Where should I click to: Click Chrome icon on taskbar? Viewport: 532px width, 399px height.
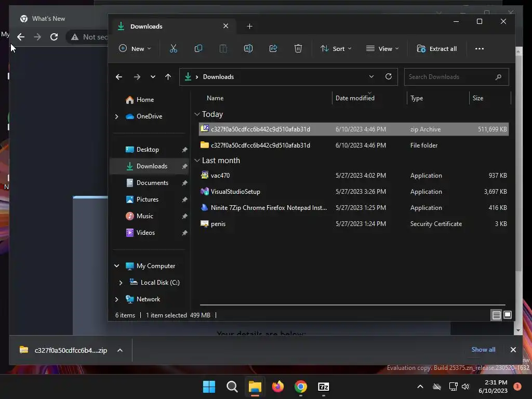(x=301, y=387)
